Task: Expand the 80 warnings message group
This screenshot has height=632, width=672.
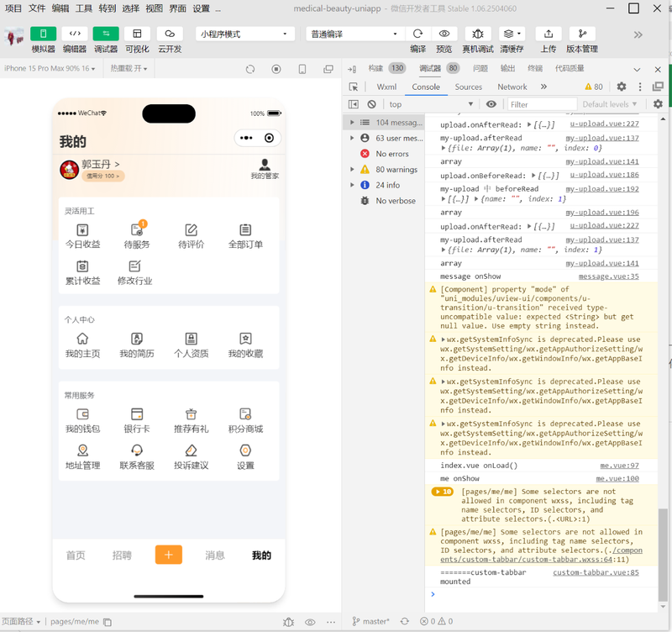Action: pos(354,170)
